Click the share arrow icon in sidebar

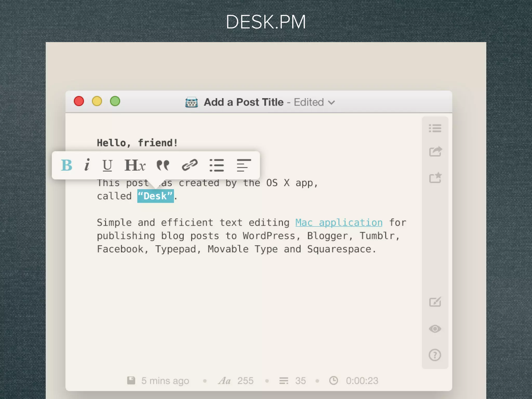435,151
